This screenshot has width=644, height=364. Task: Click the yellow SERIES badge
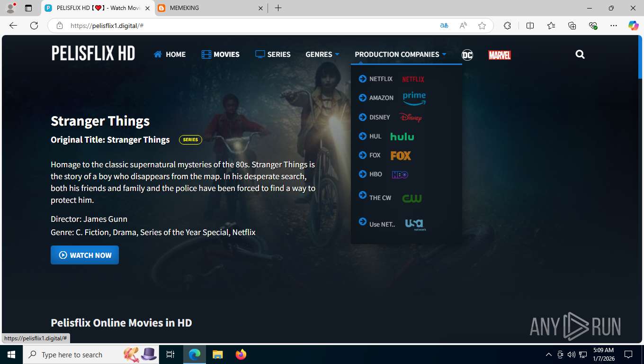coord(190,140)
